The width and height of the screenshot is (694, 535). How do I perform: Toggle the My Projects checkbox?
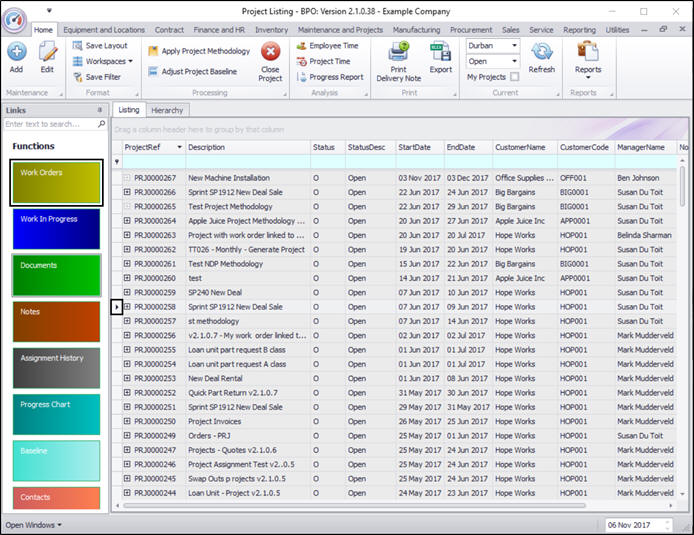(514, 77)
